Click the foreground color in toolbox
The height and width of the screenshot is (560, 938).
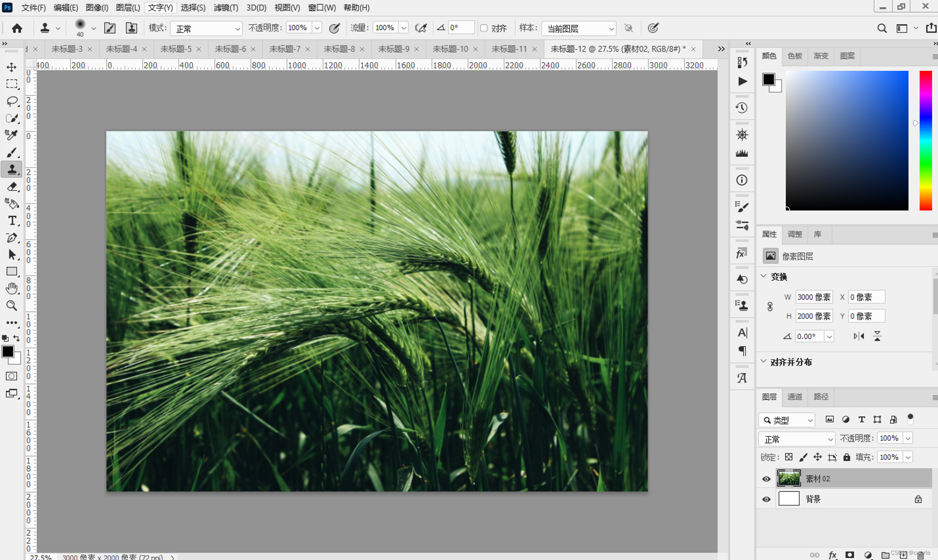7,352
